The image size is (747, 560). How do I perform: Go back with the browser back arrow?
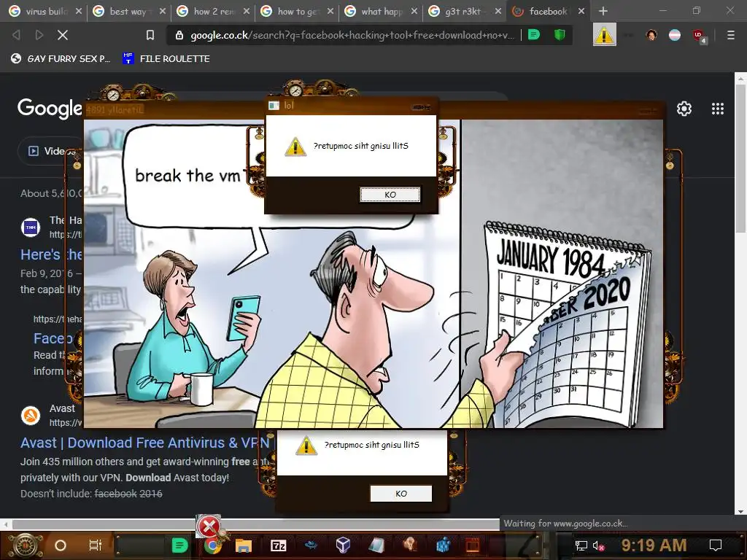16,35
